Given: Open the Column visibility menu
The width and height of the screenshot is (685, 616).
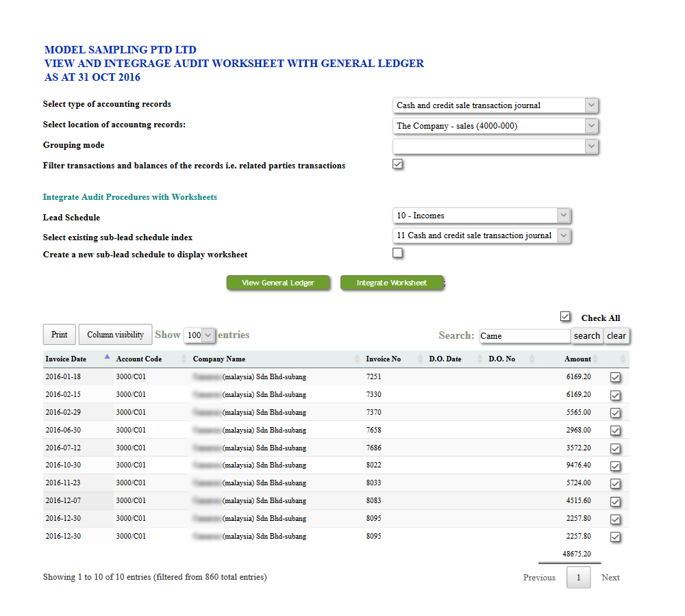Looking at the screenshot, I should pyautogui.click(x=115, y=335).
